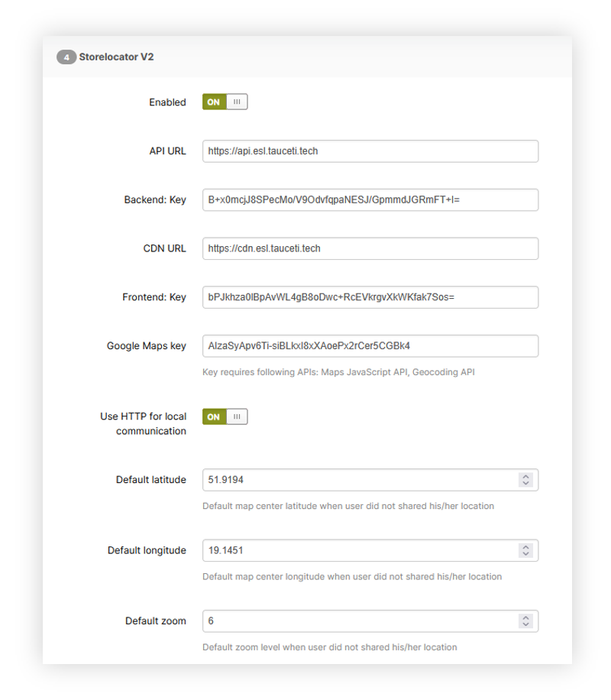Viewport: 611px width, 700px height.
Task: Click the "Use HTTP for local communication" label
Action: 144,424
